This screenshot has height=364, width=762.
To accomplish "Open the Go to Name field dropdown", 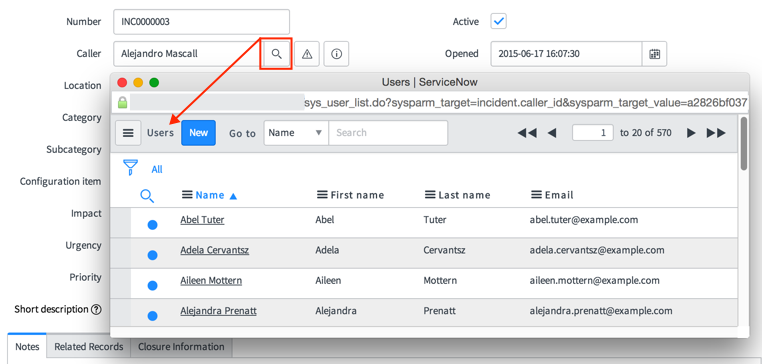I will click(296, 133).
